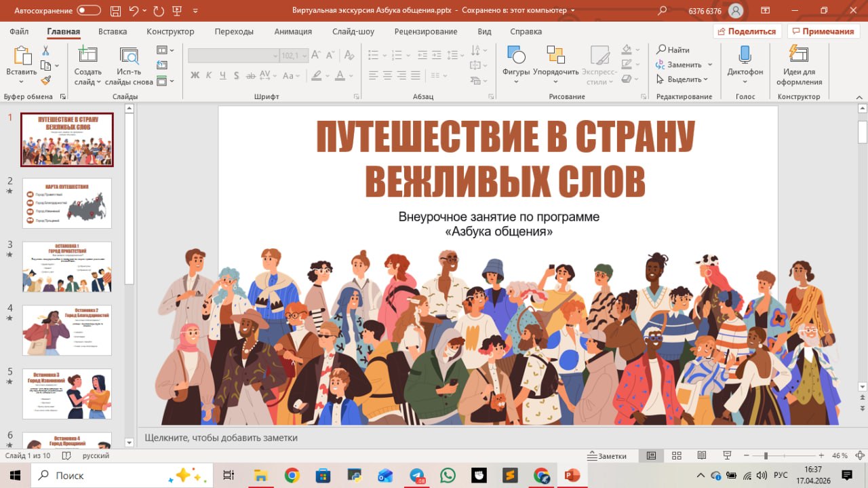868x488 pixels.
Task: Expand the Создать слайд dropdown arrow
Action: (x=98, y=82)
